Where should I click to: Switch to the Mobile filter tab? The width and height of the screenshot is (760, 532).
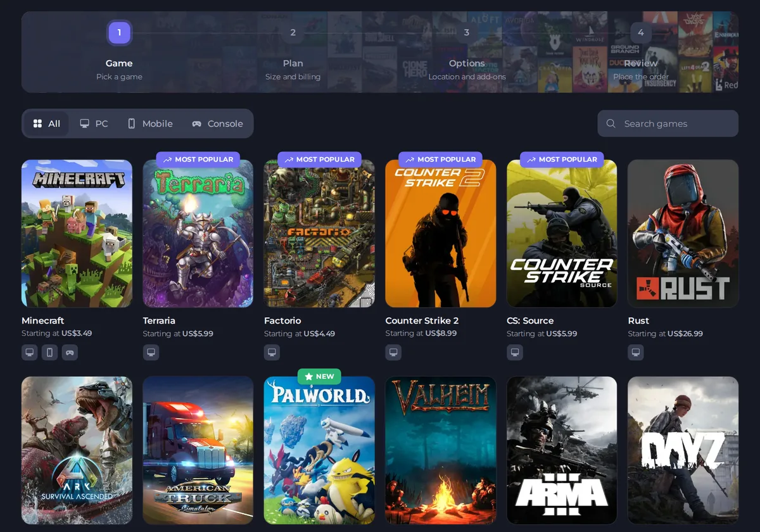[x=150, y=123]
